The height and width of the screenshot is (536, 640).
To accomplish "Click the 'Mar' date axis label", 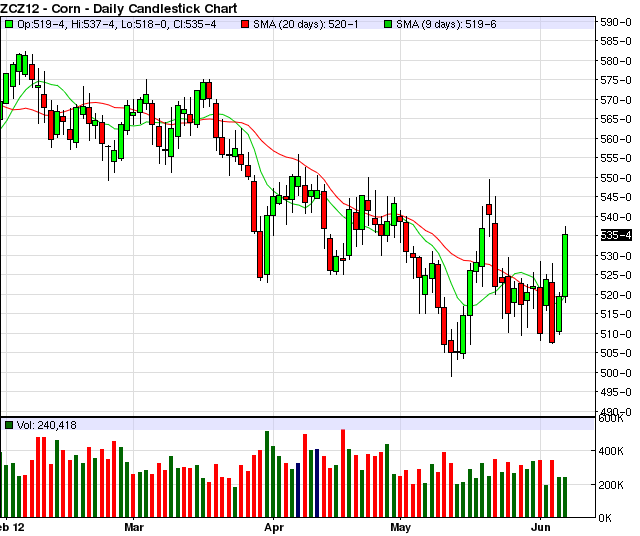I will point(134,527).
